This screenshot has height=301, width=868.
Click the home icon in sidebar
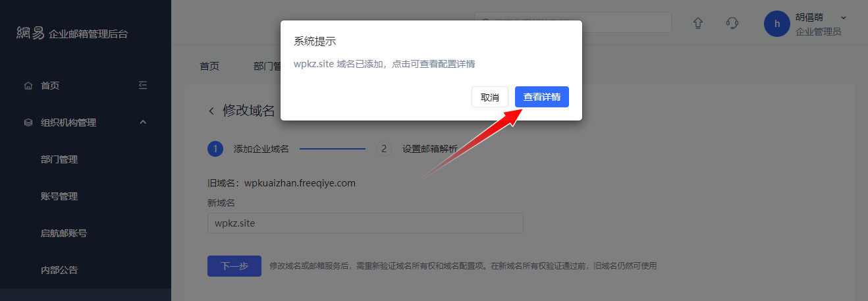pyautogui.click(x=28, y=86)
